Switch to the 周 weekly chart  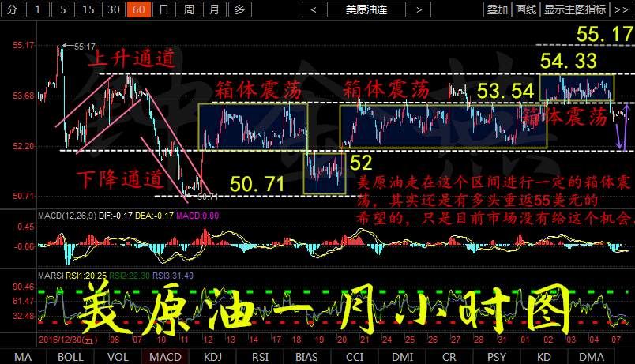[189, 9]
